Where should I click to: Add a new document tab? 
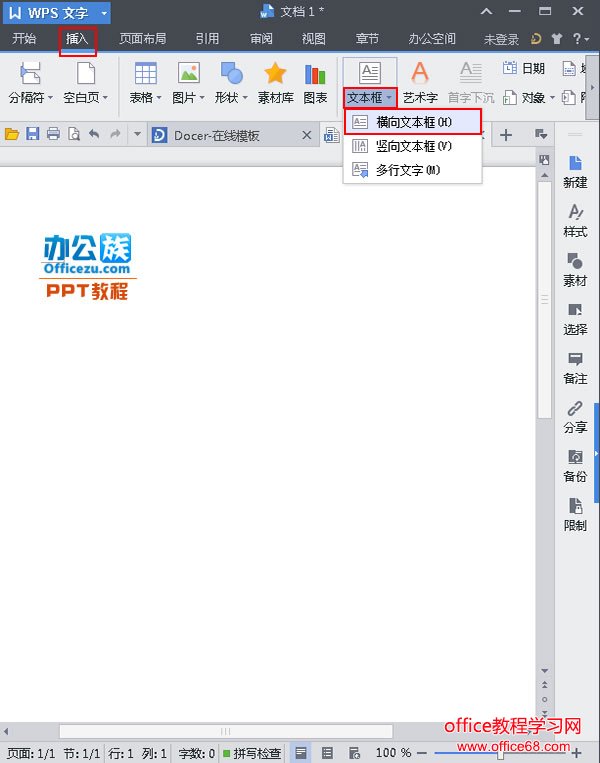506,135
